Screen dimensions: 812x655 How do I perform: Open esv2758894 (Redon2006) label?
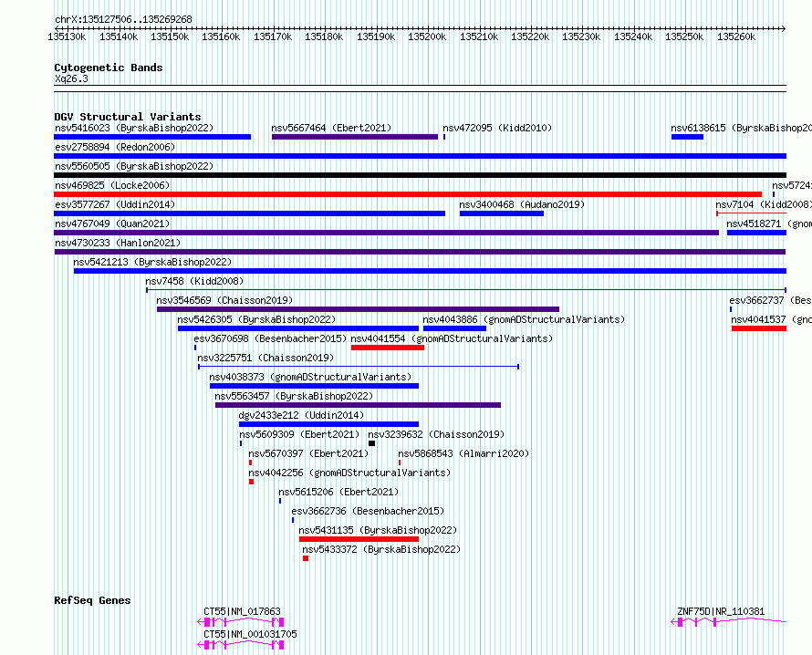pos(115,147)
